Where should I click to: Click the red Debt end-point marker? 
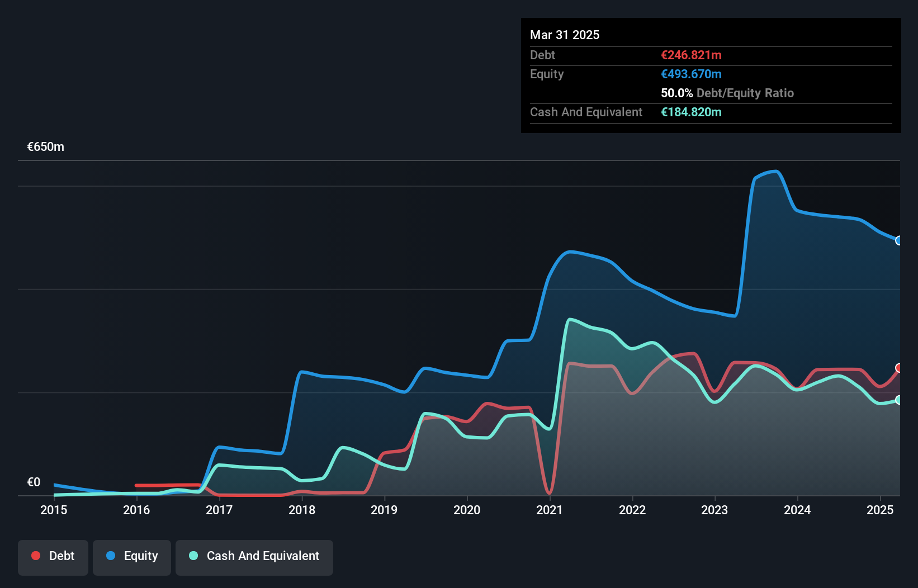click(x=899, y=368)
